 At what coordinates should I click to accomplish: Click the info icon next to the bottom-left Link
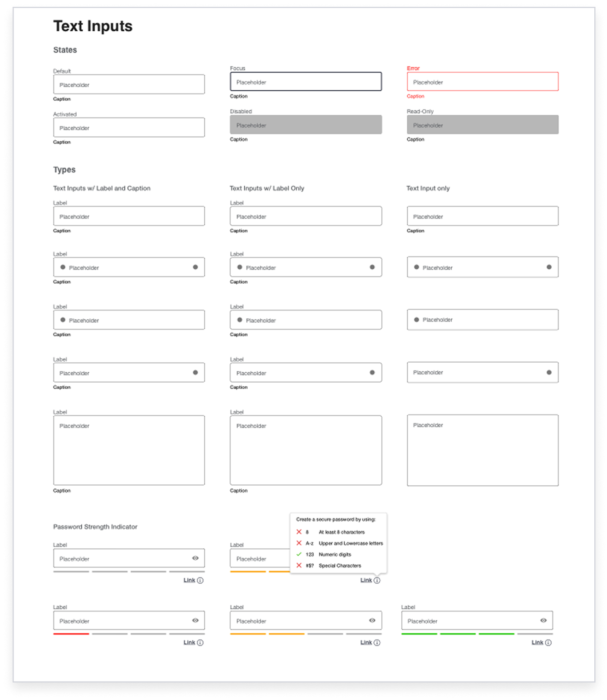coord(200,642)
